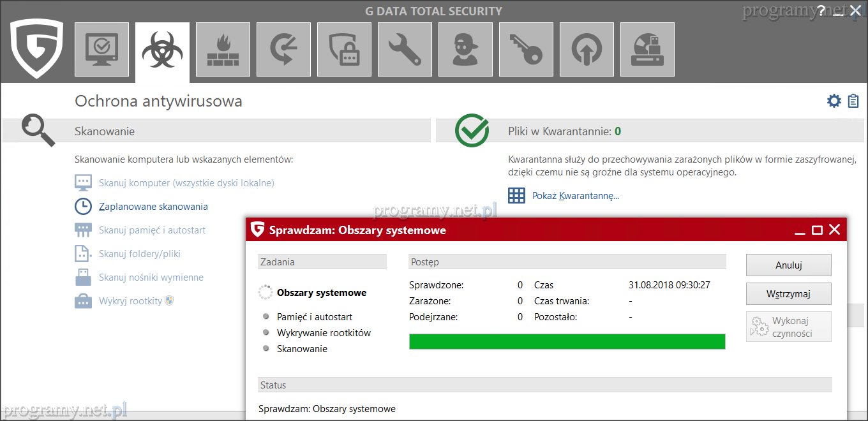Open the Tuner wrench icon
Image resolution: width=868 pixels, height=421 pixels.
pos(405,49)
